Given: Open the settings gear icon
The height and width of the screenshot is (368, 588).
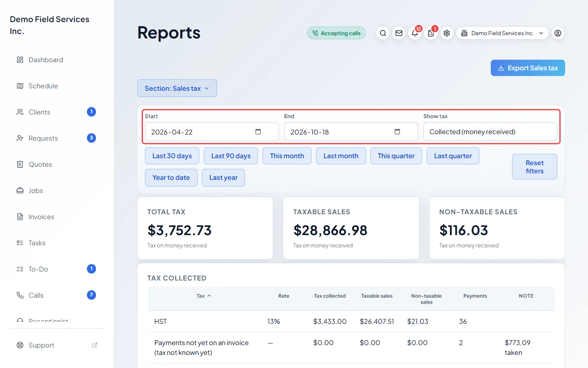Looking at the screenshot, I should pyautogui.click(x=447, y=33).
